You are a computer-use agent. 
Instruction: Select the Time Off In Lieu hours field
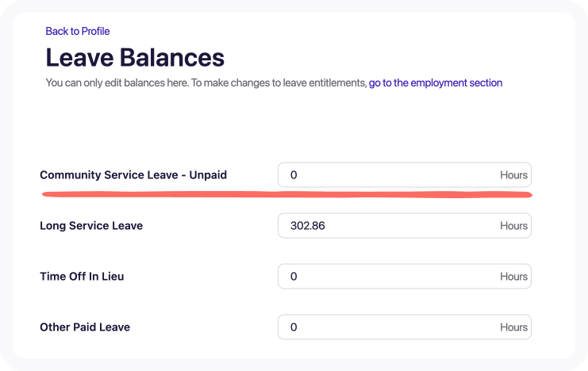coord(405,276)
